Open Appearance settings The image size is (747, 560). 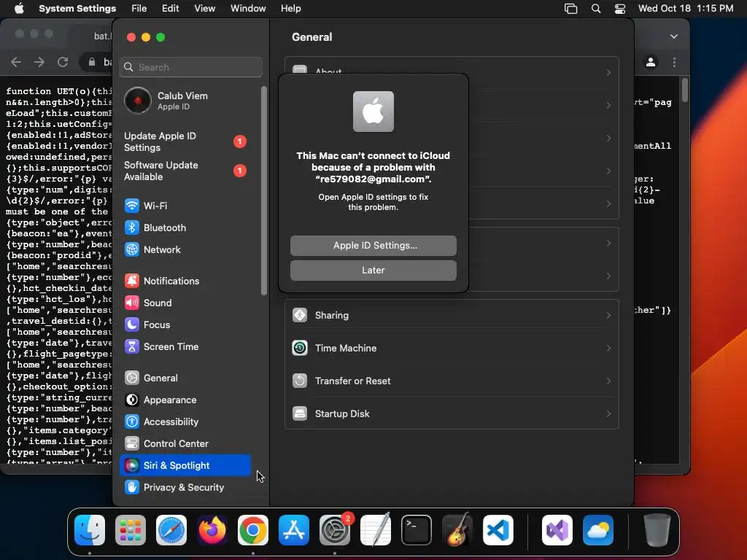(185, 400)
